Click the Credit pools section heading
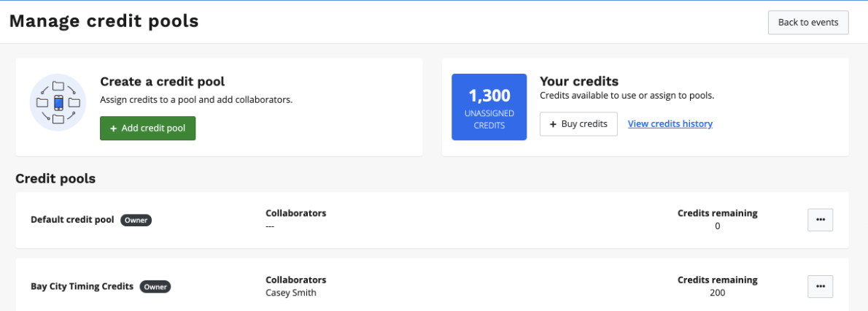Screen dimensions: 868x311 click(x=55, y=178)
